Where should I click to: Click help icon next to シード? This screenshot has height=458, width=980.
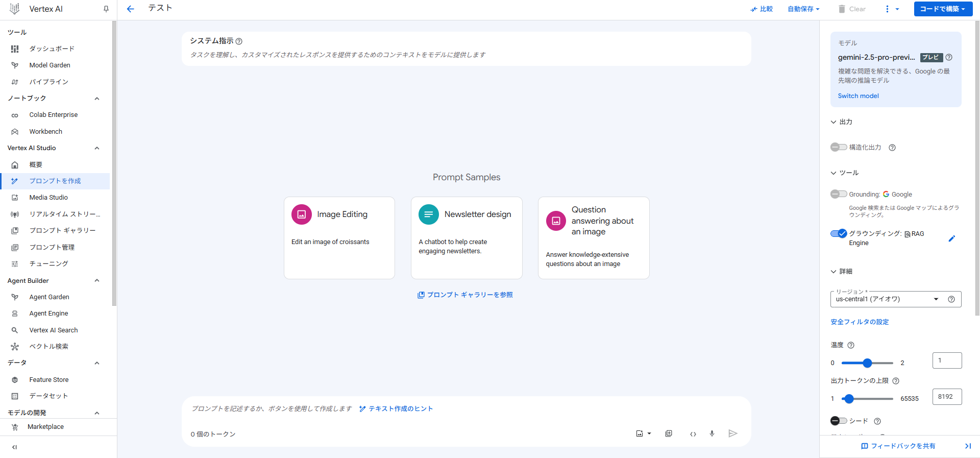[877, 421]
